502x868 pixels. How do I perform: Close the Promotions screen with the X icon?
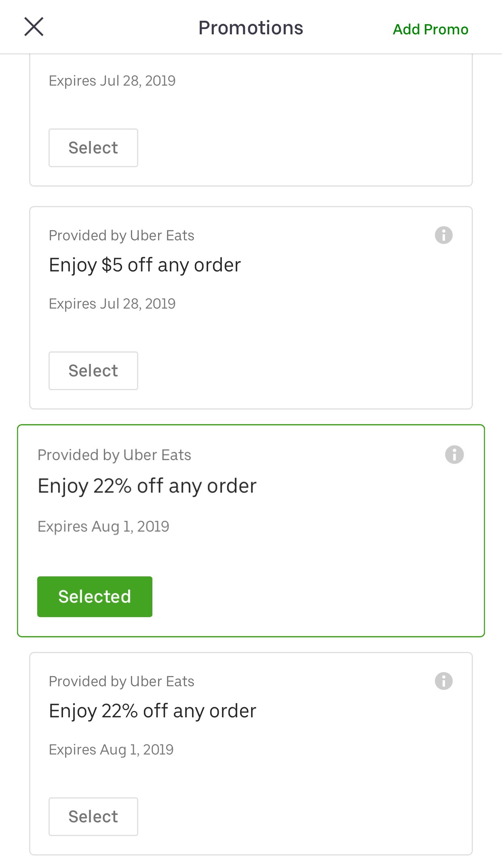pyautogui.click(x=34, y=27)
